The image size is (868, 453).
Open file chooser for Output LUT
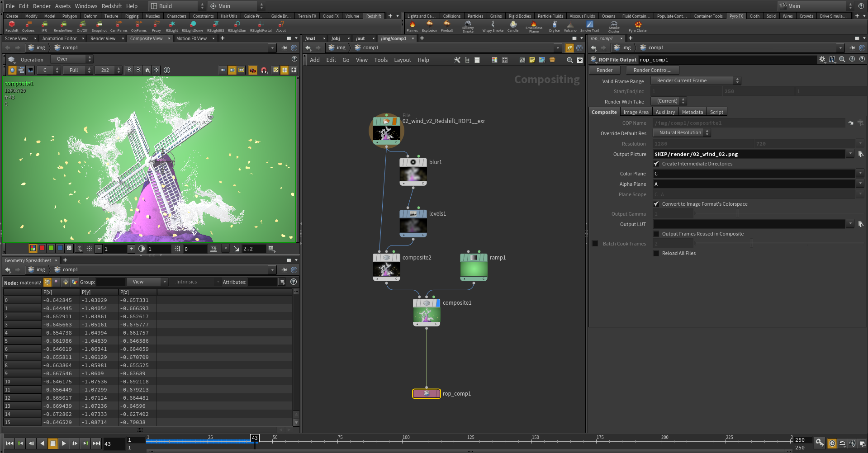(860, 224)
